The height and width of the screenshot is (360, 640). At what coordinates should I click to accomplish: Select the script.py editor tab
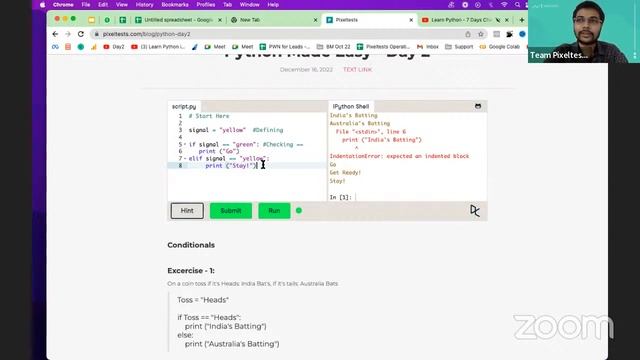point(184,107)
